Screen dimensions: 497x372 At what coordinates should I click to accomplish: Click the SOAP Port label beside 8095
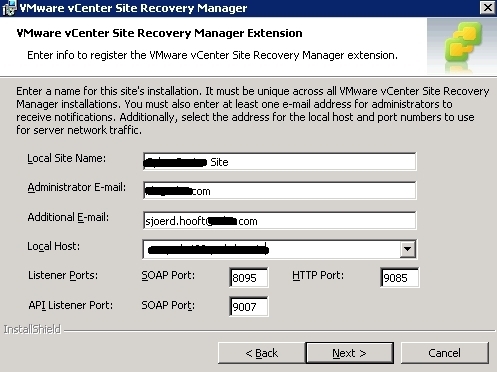168,275
